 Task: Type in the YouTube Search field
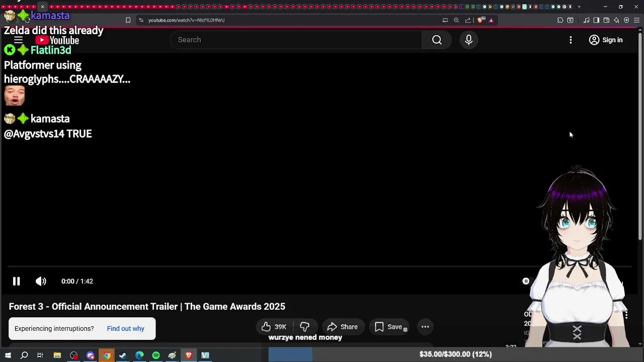296,40
